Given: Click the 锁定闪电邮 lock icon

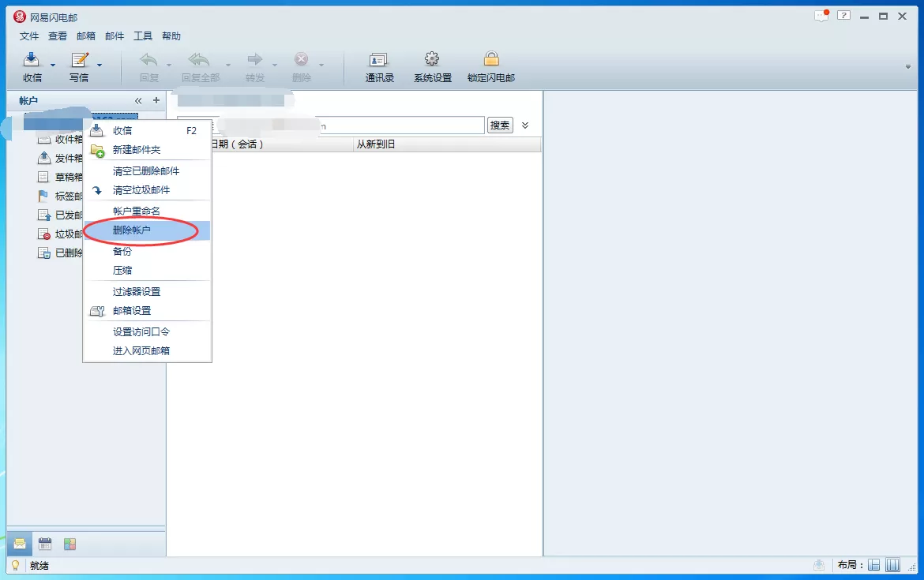Looking at the screenshot, I should [491, 59].
